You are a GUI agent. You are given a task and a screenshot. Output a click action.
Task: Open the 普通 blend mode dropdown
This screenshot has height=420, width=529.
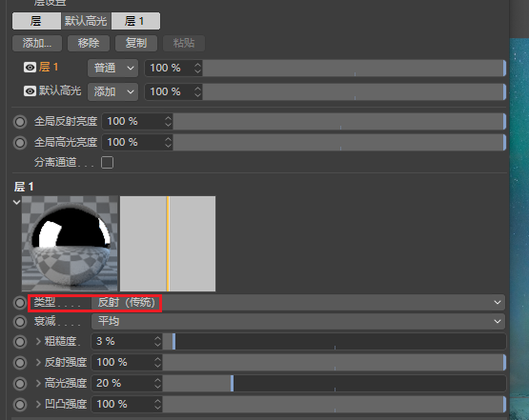point(113,68)
